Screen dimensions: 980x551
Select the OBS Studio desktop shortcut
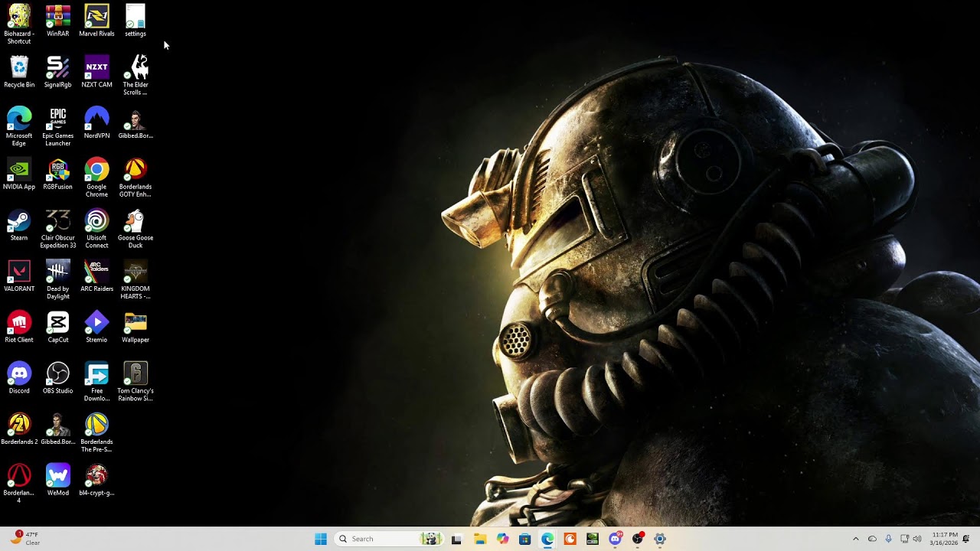point(57,379)
